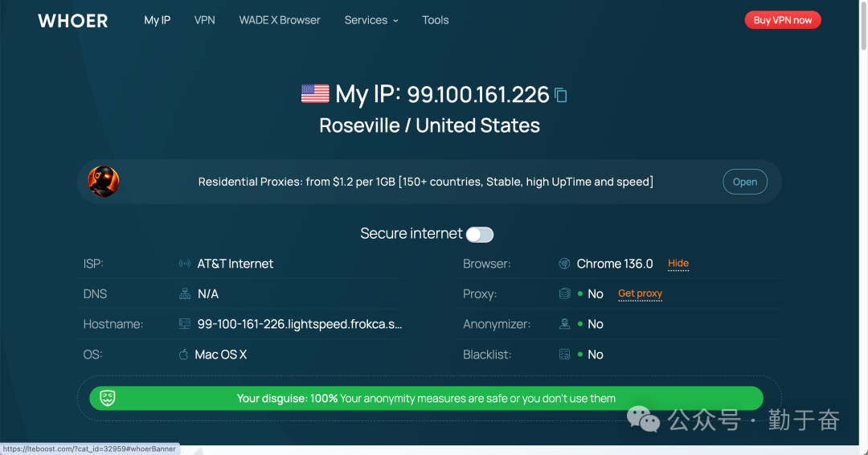Click the Anonymizer No status
This screenshot has height=455, width=868.
(595, 324)
